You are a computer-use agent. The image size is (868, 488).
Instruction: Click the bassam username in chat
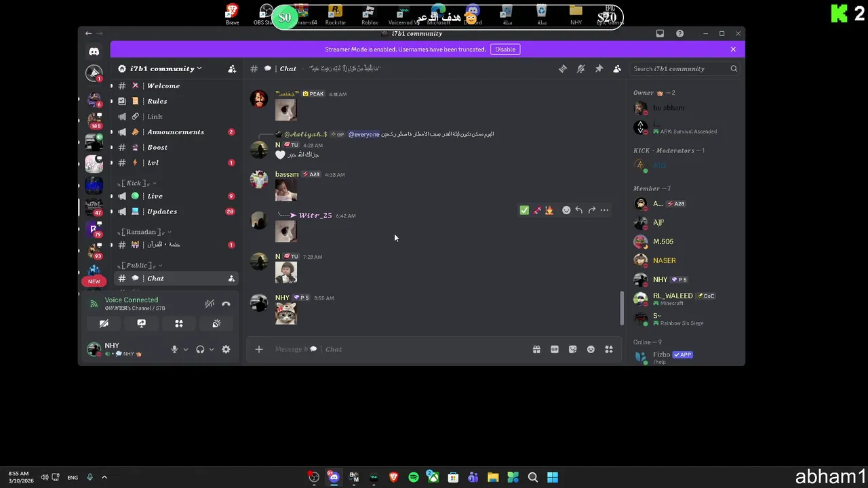[287, 174]
